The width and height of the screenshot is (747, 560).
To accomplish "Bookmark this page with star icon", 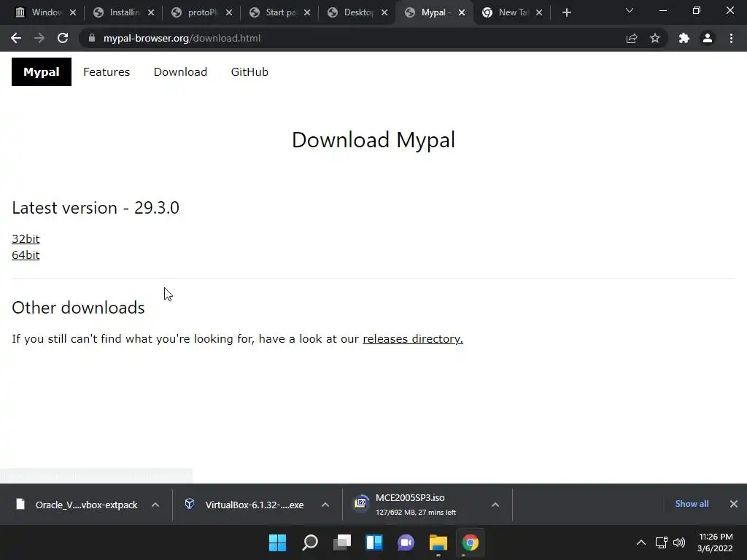I will [x=655, y=38].
